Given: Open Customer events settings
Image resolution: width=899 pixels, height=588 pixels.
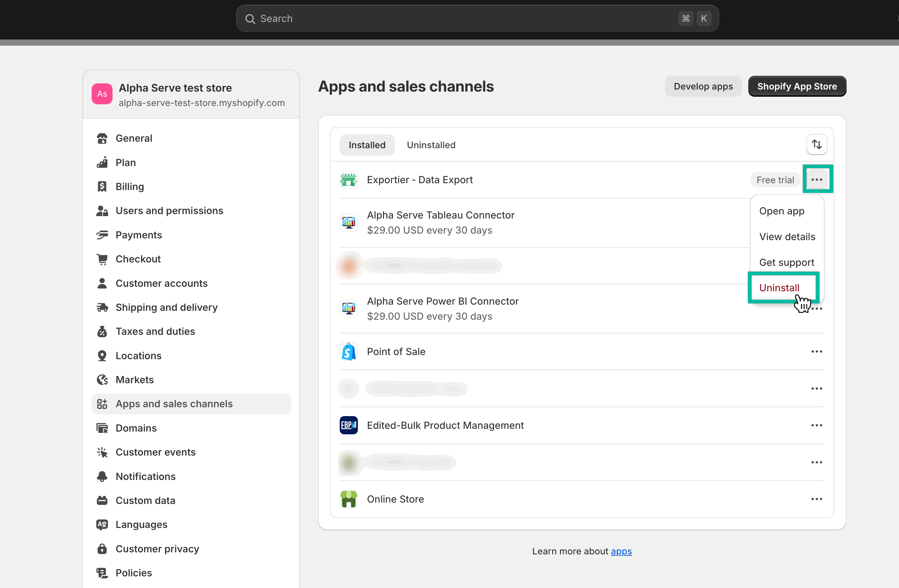Looking at the screenshot, I should [x=191, y=452].
